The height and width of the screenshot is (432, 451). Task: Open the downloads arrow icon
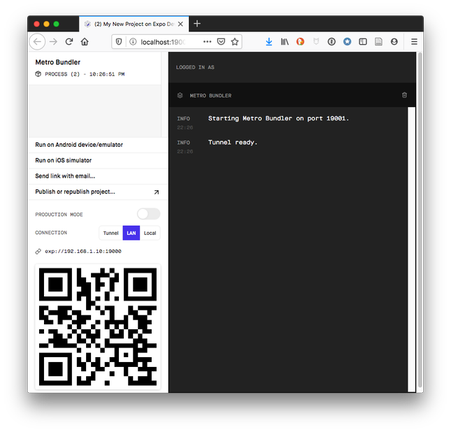[269, 42]
